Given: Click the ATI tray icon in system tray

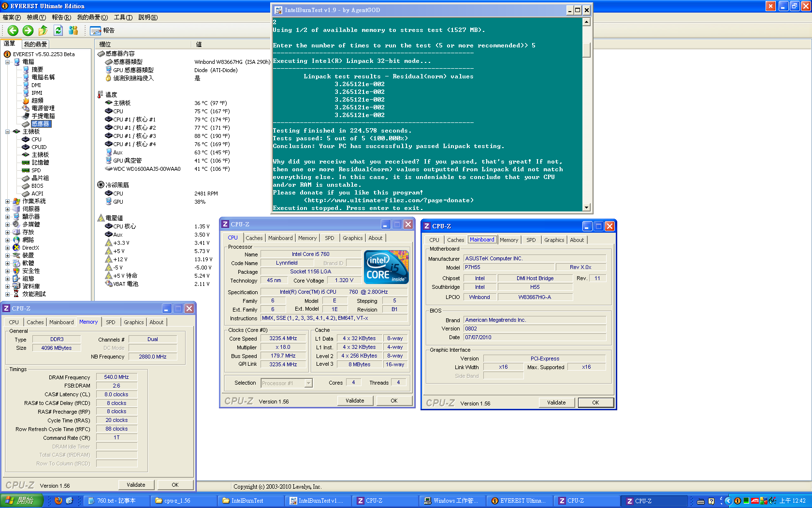Looking at the screenshot, I should (x=754, y=501).
